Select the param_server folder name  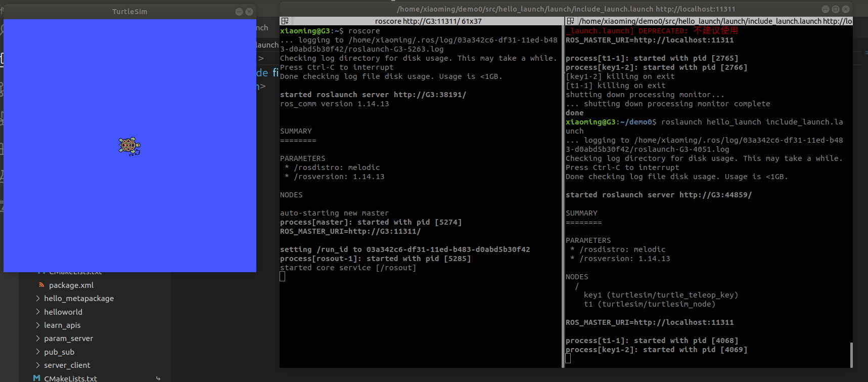point(68,338)
